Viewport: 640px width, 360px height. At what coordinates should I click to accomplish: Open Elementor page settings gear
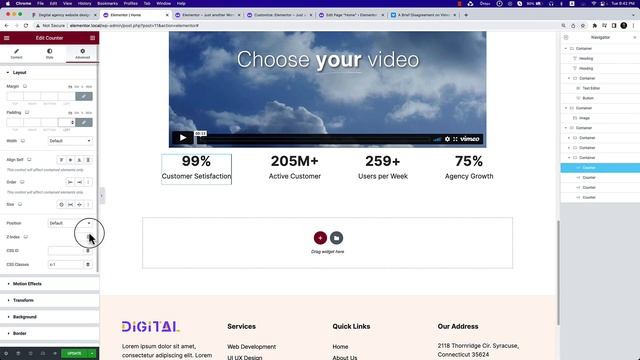coord(6,353)
